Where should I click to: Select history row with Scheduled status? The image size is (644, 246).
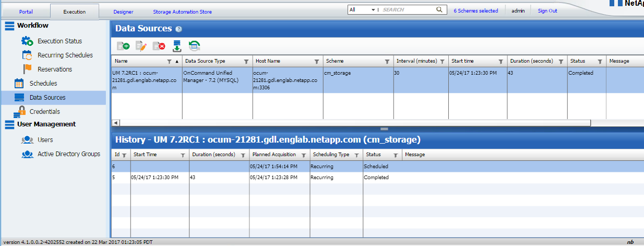tap(377, 166)
